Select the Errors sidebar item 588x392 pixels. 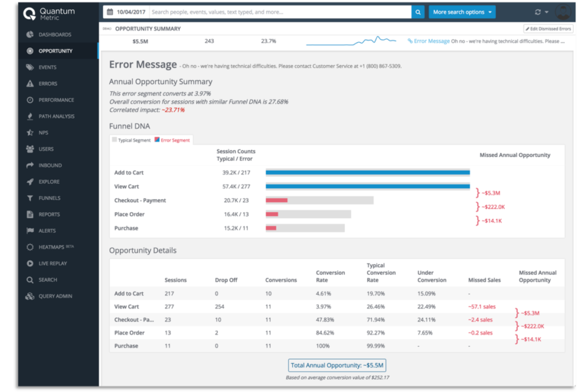[x=47, y=83]
